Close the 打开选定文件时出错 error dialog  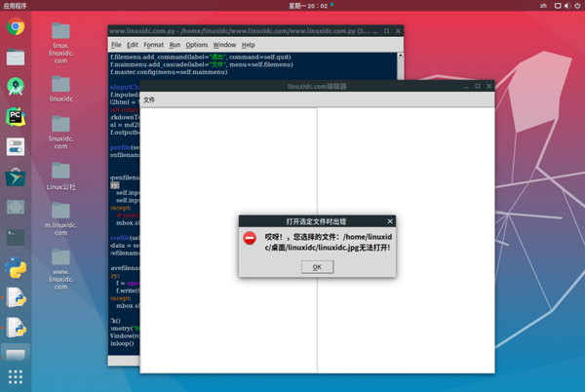(390, 221)
